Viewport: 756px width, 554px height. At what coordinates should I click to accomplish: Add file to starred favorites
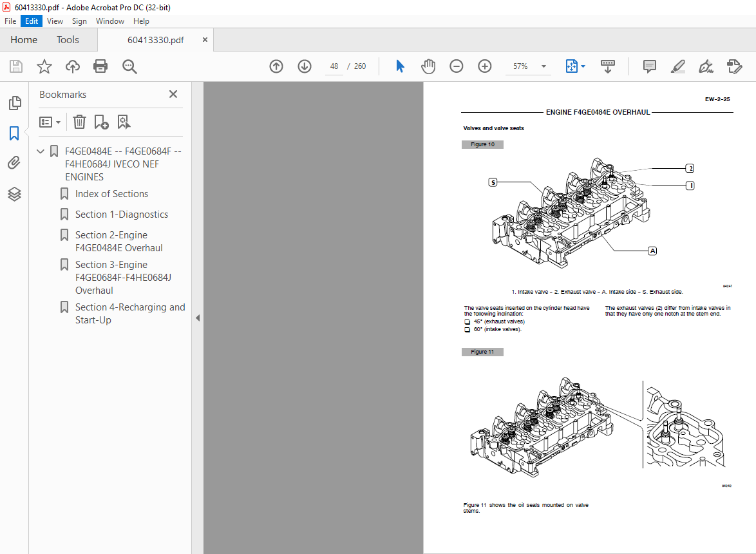click(44, 66)
